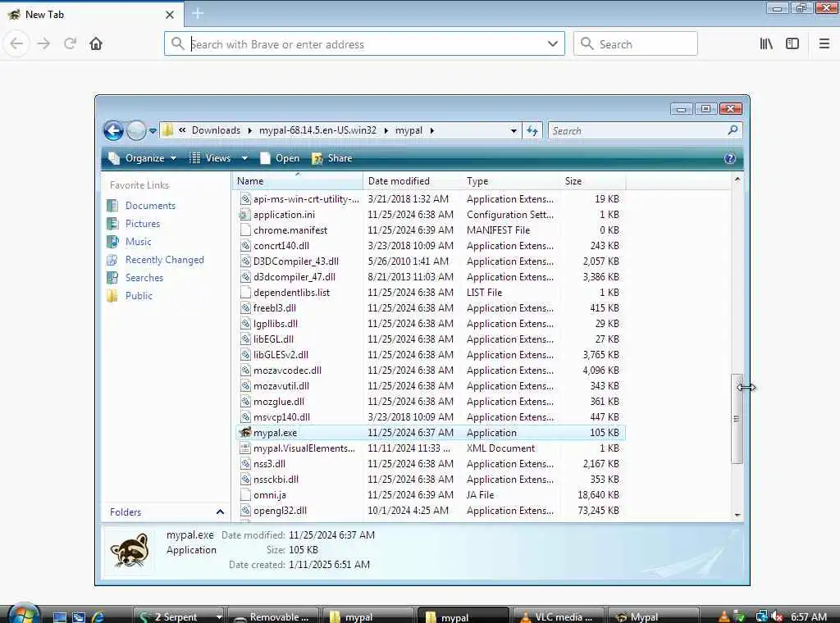Select the dependentlibs.list file

click(430, 293)
